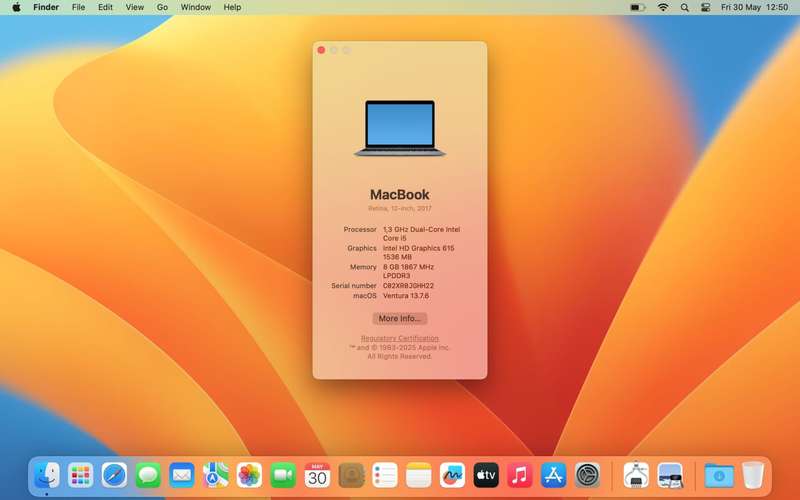Viewport: 800px width, 500px height.
Task: Click the MacBook model name heading
Action: point(399,194)
